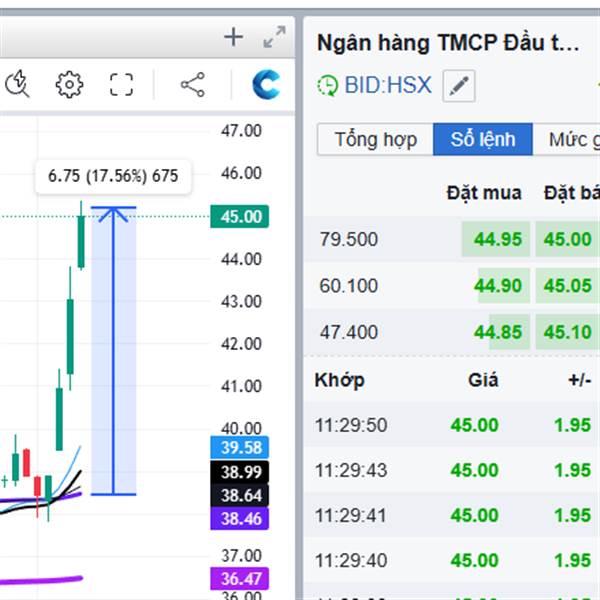Toggle fullscreen mode bracket icon

(121, 84)
